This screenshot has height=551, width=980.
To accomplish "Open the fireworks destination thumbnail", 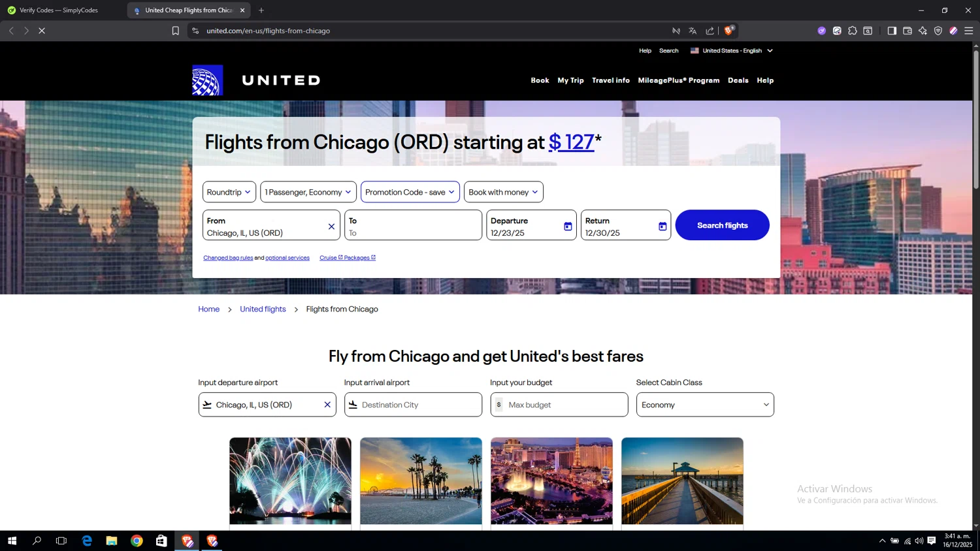I will pos(290,481).
